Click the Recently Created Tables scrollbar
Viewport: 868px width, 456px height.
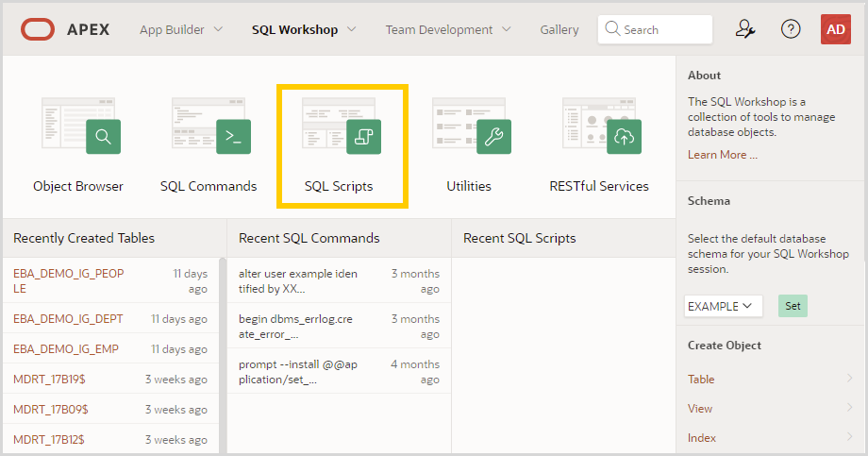[223, 355]
